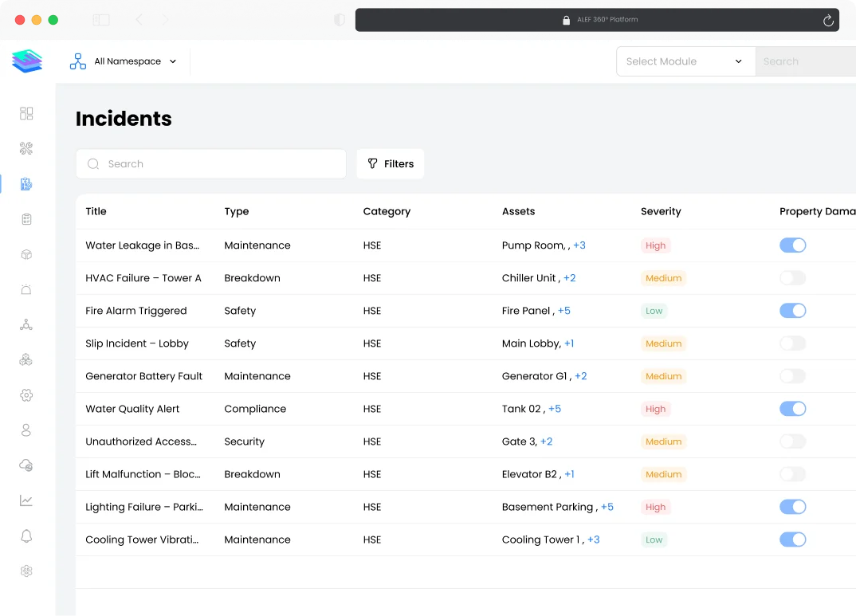Viewport: 856px width, 616px height.
Task: Click the namespace hierarchy icon
Action: [77, 61]
